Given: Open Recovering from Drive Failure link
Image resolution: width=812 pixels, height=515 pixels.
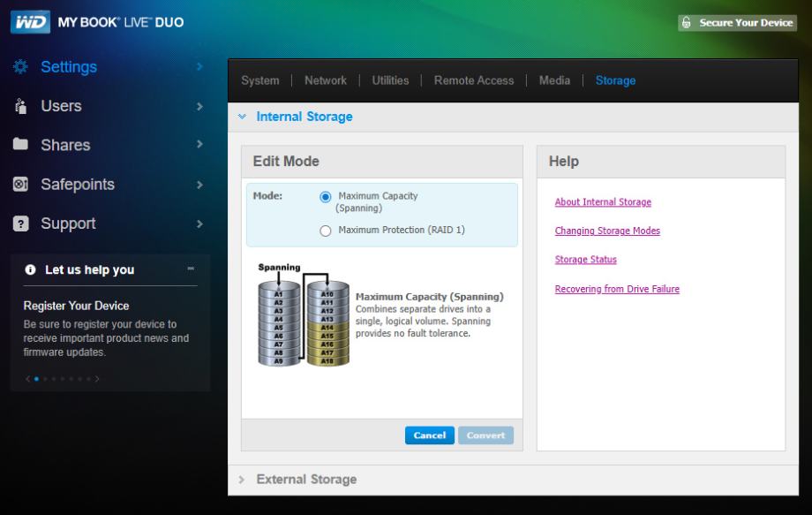Looking at the screenshot, I should [x=617, y=289].
